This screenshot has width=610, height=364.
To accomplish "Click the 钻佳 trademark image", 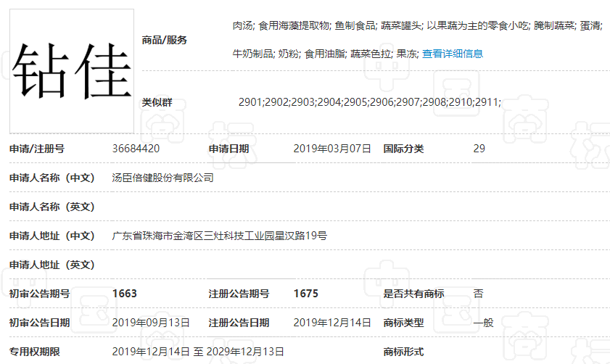I will point(72,71).
